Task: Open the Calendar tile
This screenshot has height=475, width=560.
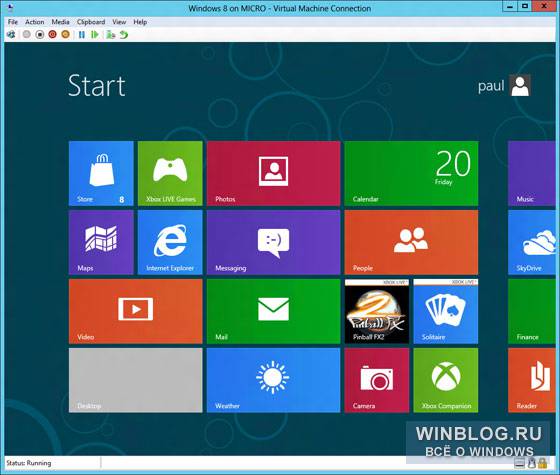Action: click(x=411, y=173)
